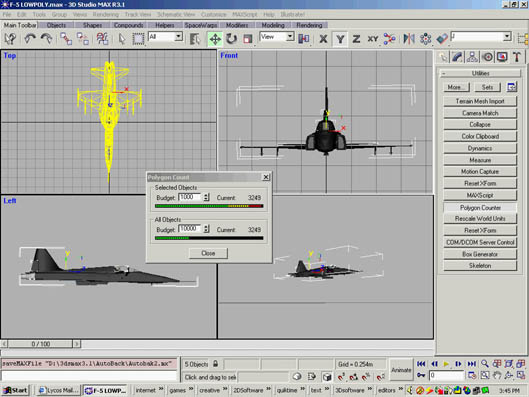The width and height of the screenshot is (529, 397).
Task: Choose the Select Object arrow tool
Action: pyautogui.click(x=122, y=39)
